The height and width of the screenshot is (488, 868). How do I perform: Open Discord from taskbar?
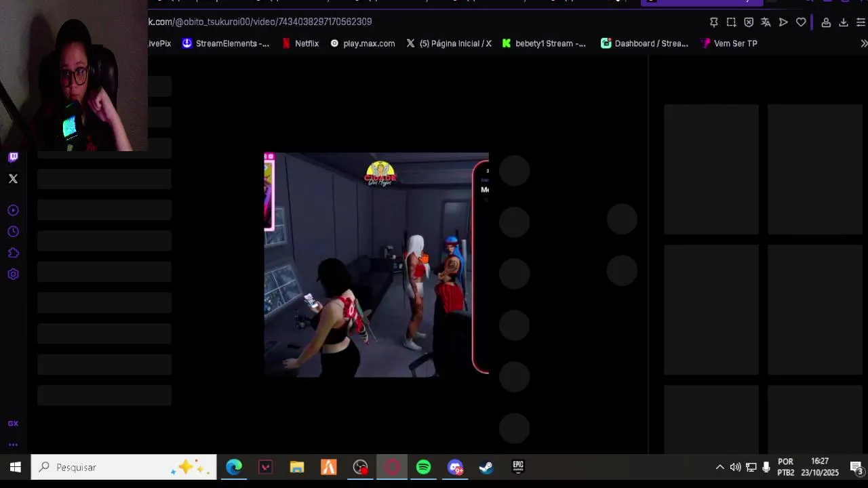[x=455, y=467]
